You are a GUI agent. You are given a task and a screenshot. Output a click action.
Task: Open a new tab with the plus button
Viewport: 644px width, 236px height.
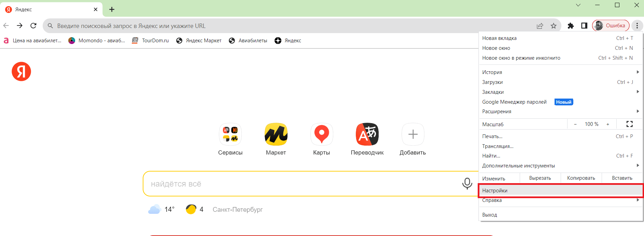pyautogui.click(x=112, y=10)
